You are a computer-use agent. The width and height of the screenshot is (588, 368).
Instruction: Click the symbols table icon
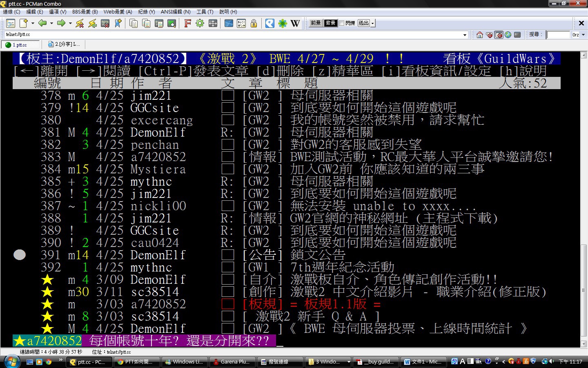tap(241, 23)
